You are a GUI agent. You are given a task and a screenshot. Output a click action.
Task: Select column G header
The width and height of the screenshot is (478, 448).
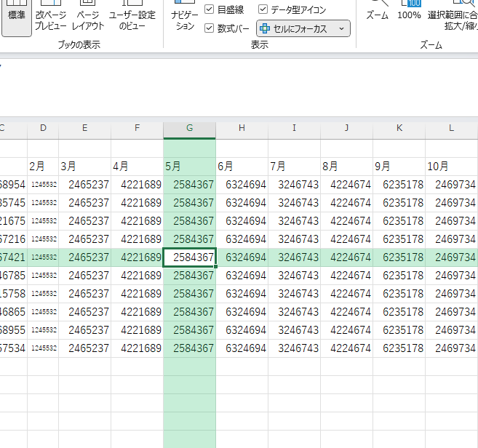coord(189,128)
